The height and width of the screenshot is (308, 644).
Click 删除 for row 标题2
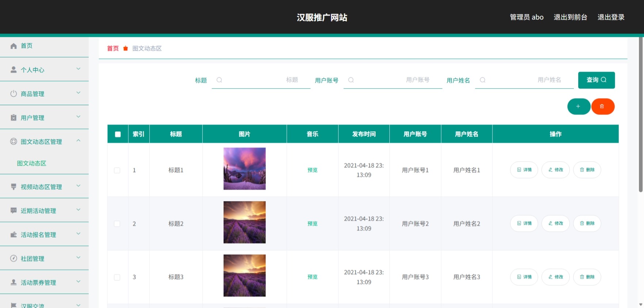587,223
